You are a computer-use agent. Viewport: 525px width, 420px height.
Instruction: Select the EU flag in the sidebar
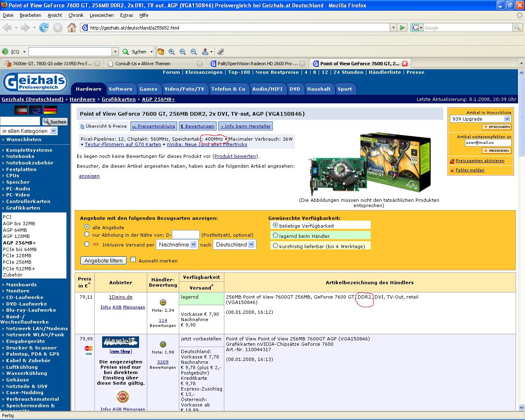click(36, 110)
